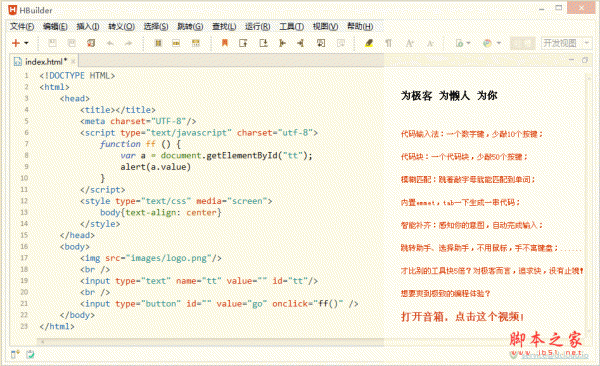Viewport: 600px width, 366px height.
Task: Click the bottom-left status bar second icon
Action: click(30, 355)
